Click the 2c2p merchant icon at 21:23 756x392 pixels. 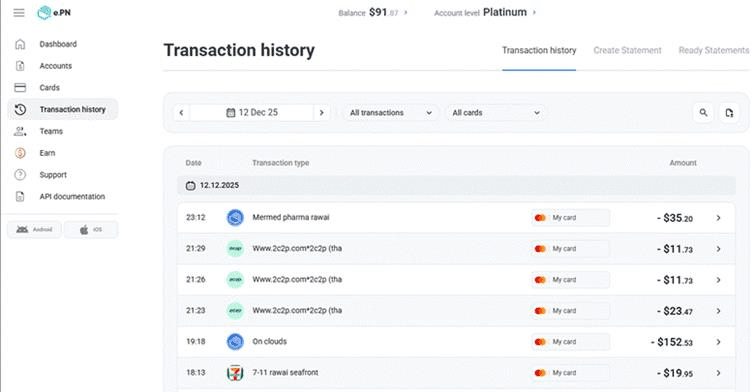(235, 311)
